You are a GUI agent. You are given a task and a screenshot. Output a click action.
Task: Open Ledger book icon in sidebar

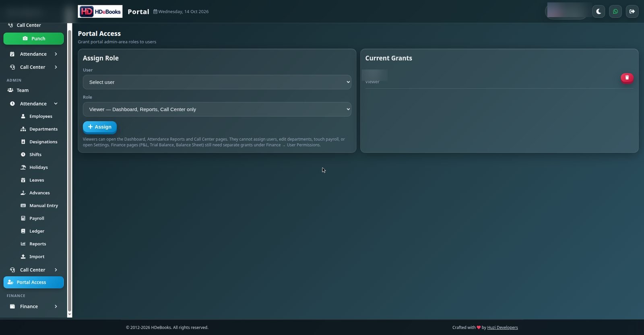click(23, 231)
